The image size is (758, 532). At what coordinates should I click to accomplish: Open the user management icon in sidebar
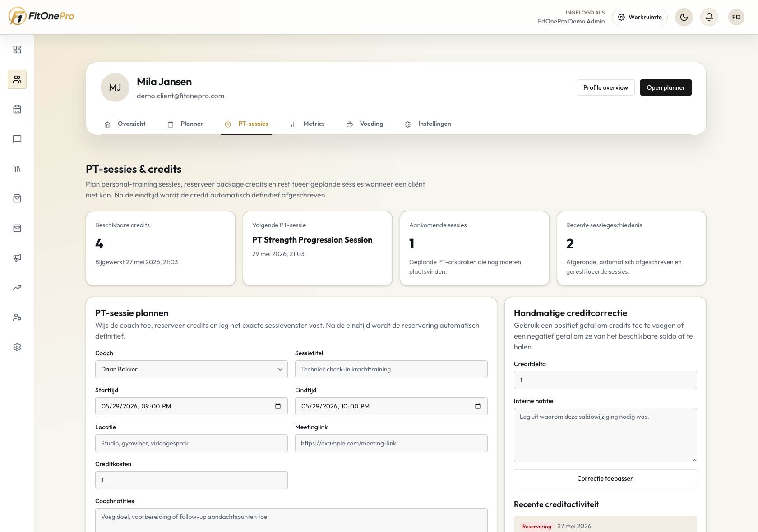click(x=17, y=317)
